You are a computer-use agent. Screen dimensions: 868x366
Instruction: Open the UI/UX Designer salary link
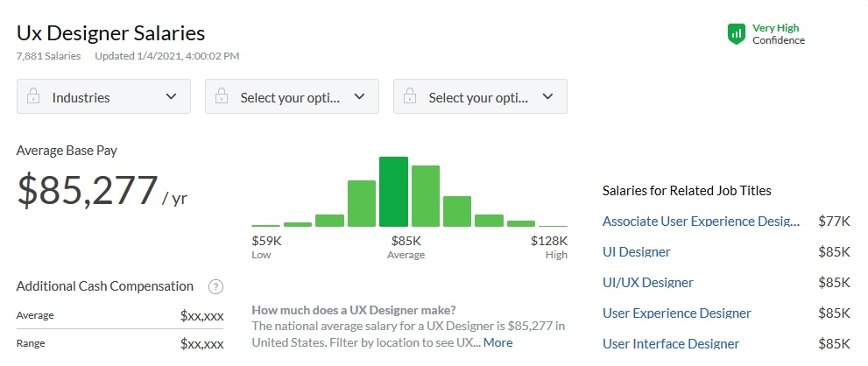pyautogui.click(x=648, y=283)
